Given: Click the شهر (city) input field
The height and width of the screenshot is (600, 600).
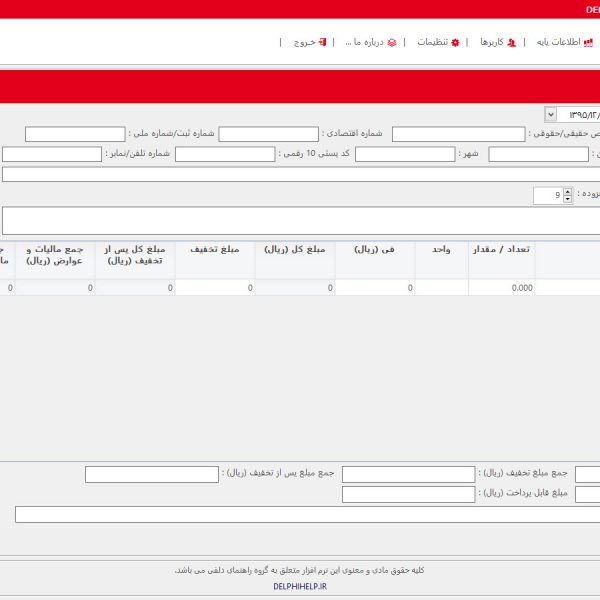Looking at the screenshot, I should pyautogui.click(x=404, y=154).
